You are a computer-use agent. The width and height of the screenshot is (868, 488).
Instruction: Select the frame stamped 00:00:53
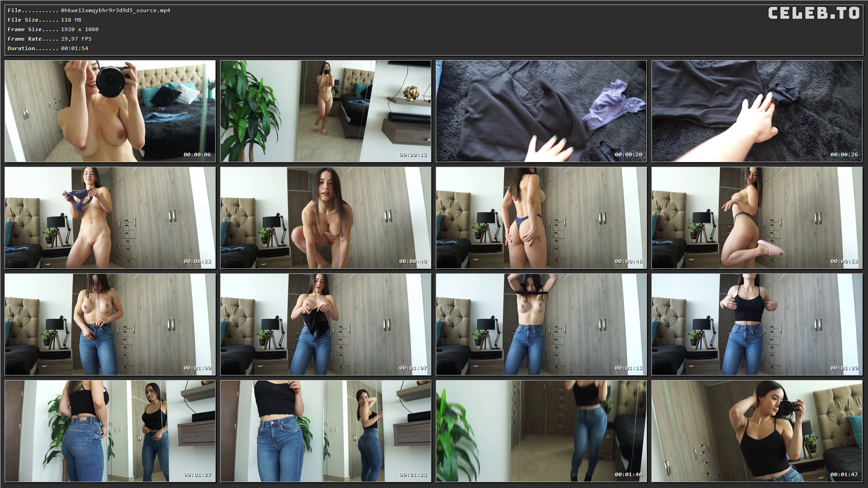757,218
